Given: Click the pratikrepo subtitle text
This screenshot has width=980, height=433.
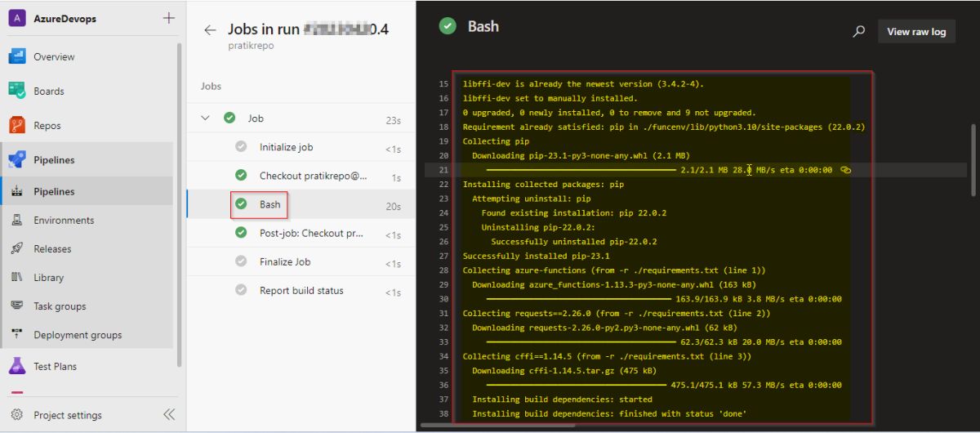Looking at the screenshot, I should [x=251, y=46].
